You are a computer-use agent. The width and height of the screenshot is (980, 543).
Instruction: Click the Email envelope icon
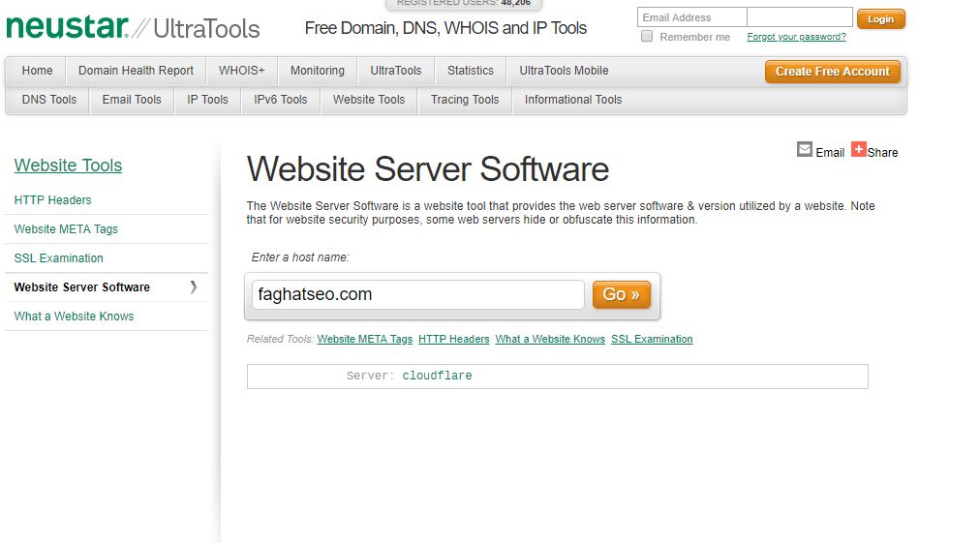click(805, 149)
